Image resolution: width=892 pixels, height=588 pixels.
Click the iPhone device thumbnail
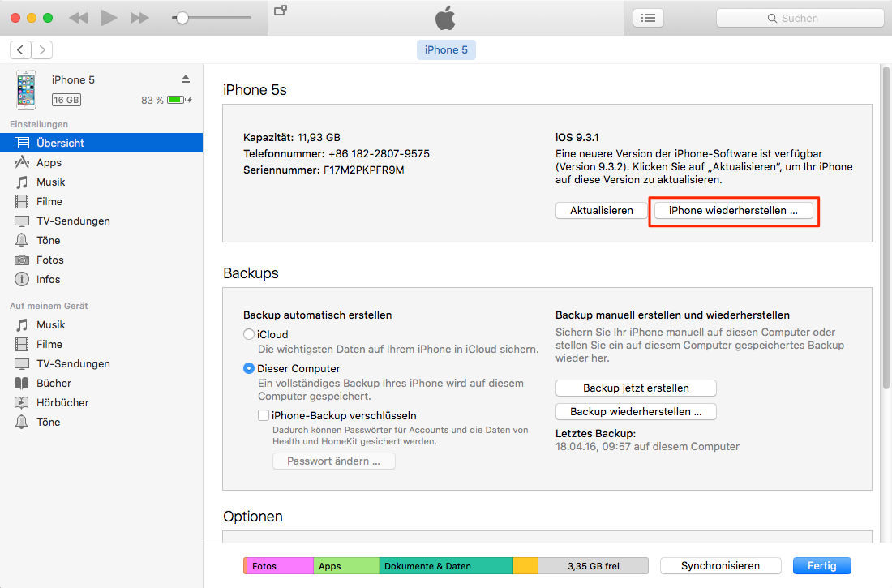[x=26, y=90]
